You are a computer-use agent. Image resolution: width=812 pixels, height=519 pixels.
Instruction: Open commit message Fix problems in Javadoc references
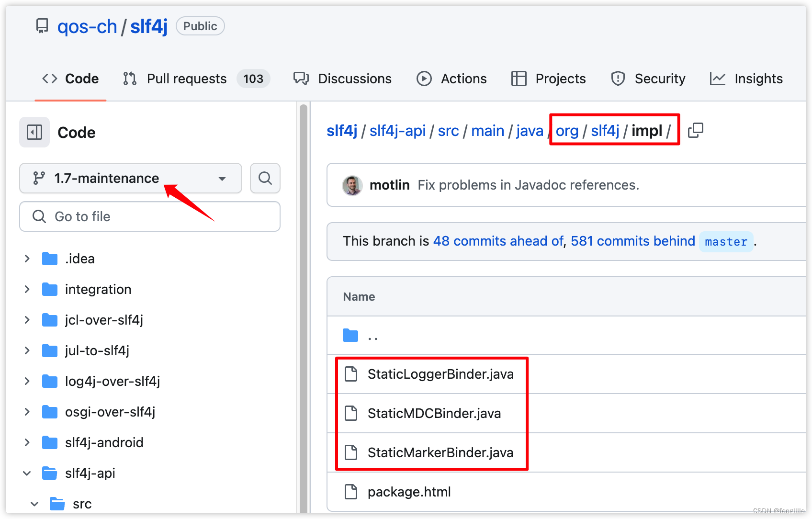click(528, 185)
